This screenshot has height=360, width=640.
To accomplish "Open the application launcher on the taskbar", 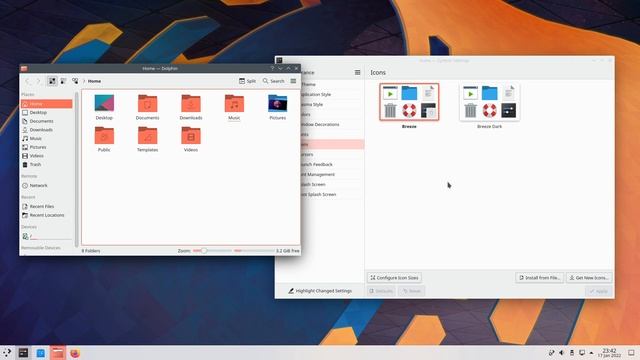I will [x=7, y=353].
